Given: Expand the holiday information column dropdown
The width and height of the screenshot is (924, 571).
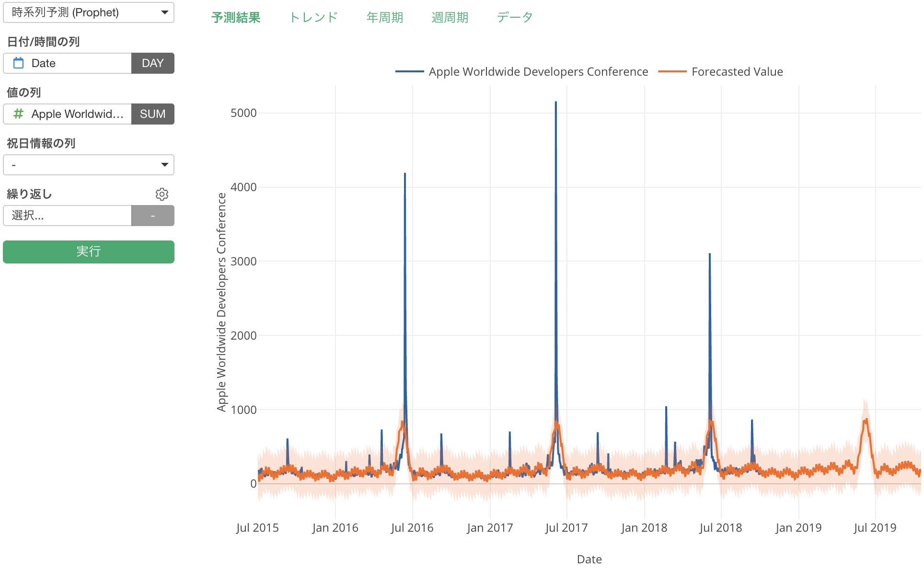Looking at the screenshot, I should pos(89,165).
